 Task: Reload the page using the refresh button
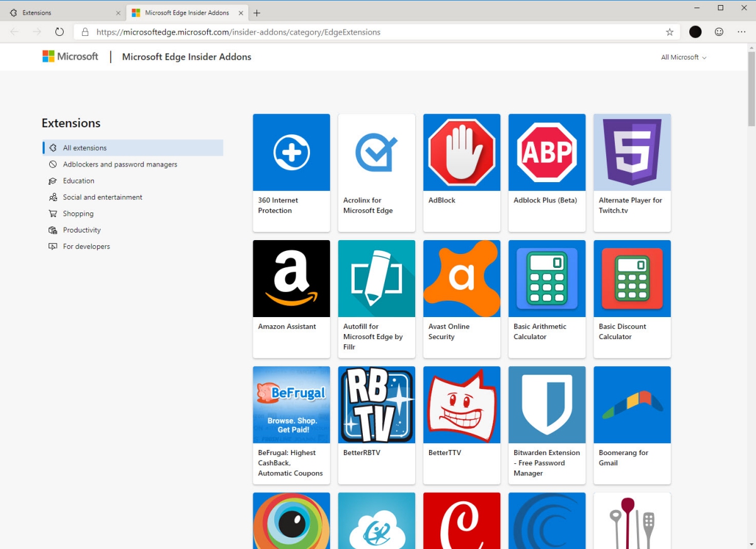[x=59, y=32]
